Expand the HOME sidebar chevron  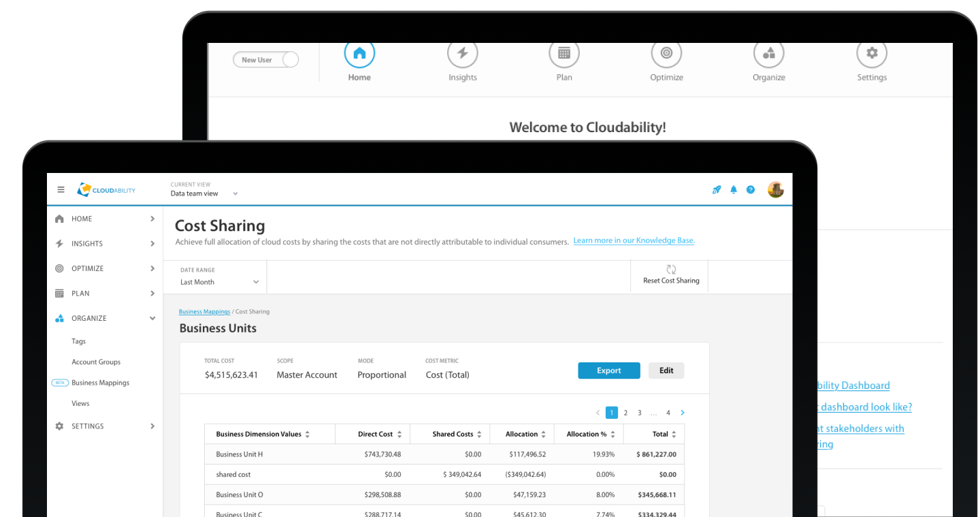152,219
